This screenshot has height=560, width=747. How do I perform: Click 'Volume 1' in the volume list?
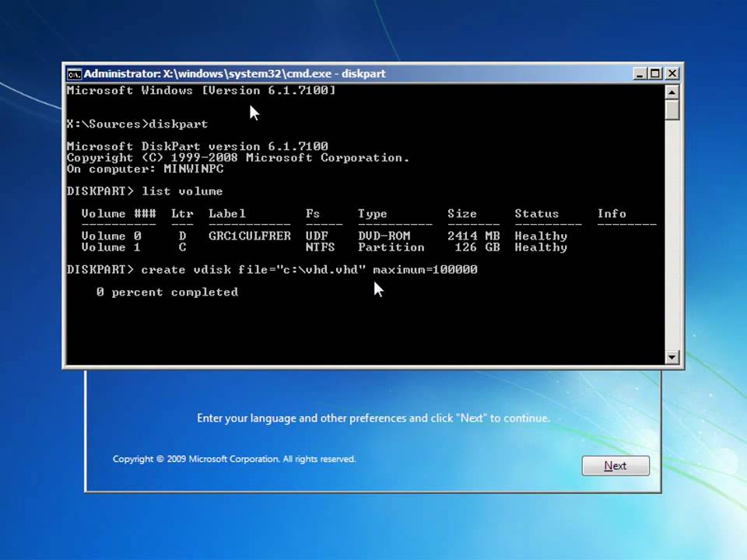[x=111, y=247]
